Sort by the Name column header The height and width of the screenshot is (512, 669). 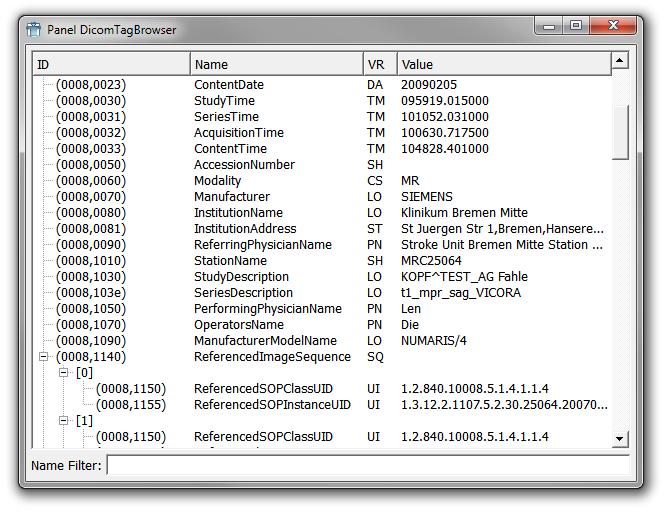[x=275, y=65]
